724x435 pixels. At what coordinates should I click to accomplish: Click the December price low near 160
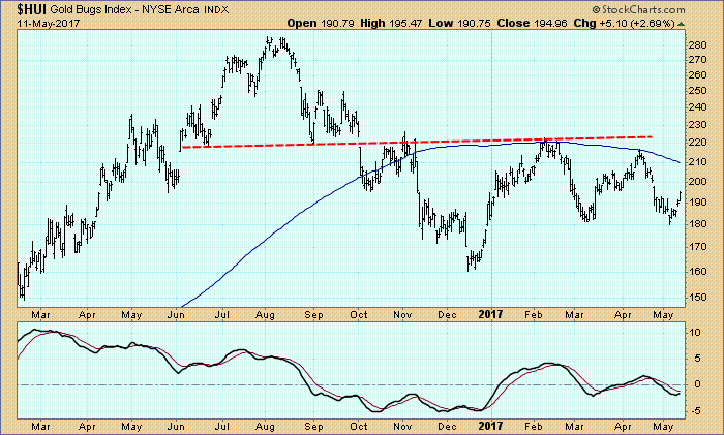(x=470, y=266)
